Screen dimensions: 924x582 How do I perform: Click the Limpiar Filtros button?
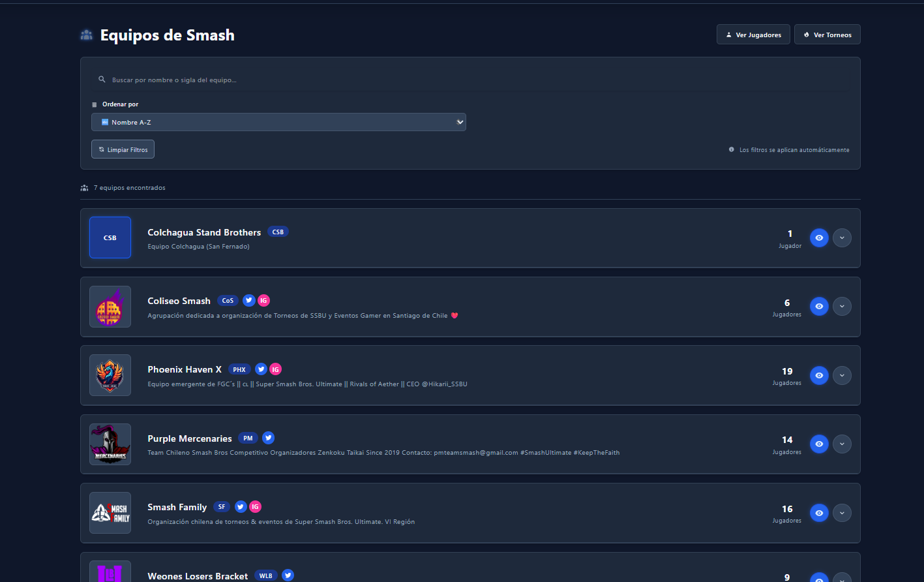(123, 149)
